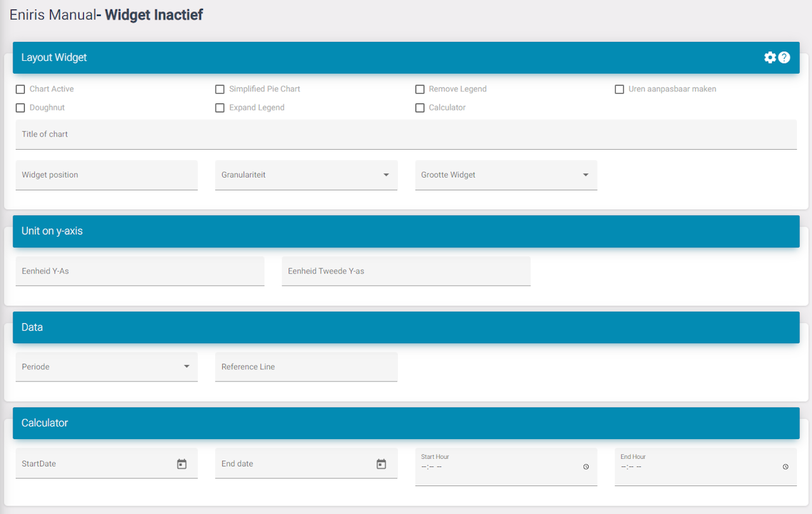Open the End date calendar picker icon
812x514 pixels.
381,464
